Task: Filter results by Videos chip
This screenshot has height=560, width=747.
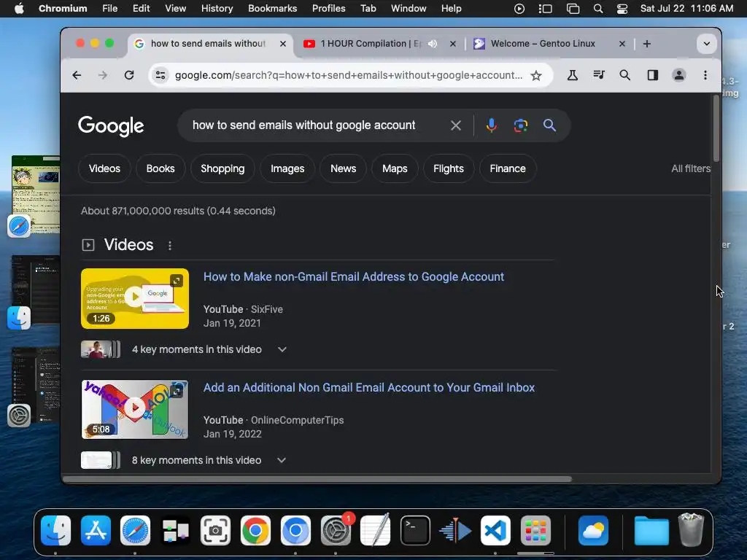Action: (x=104, y=168)
